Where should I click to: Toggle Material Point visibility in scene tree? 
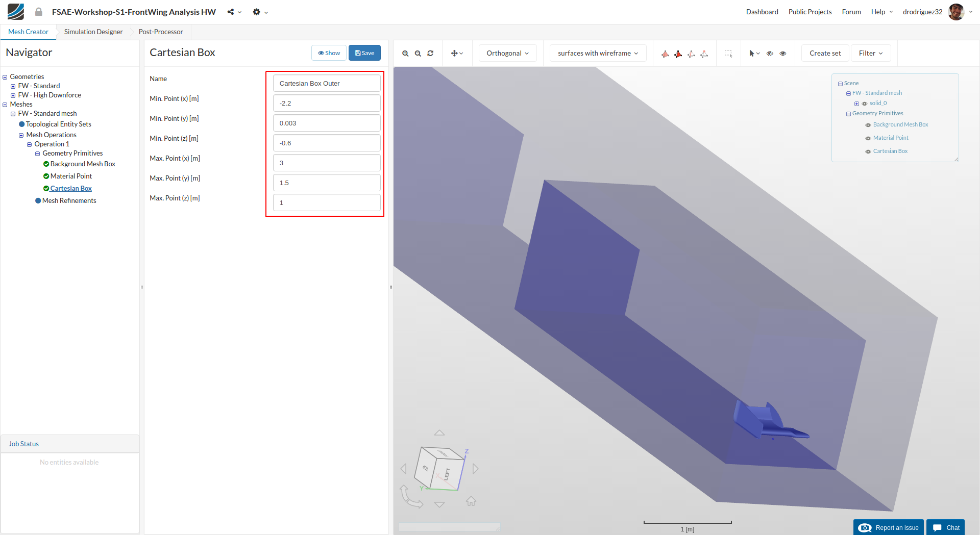coord(868,138)
